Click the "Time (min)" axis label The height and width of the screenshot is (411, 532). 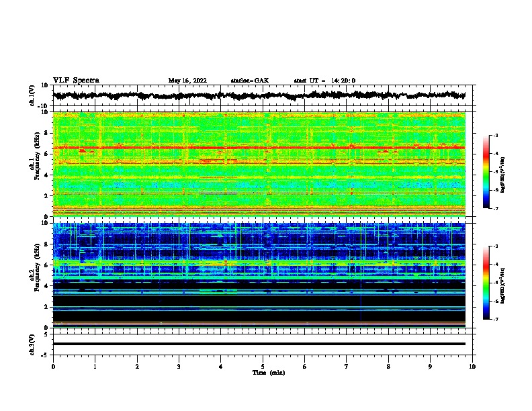[269, 373]
